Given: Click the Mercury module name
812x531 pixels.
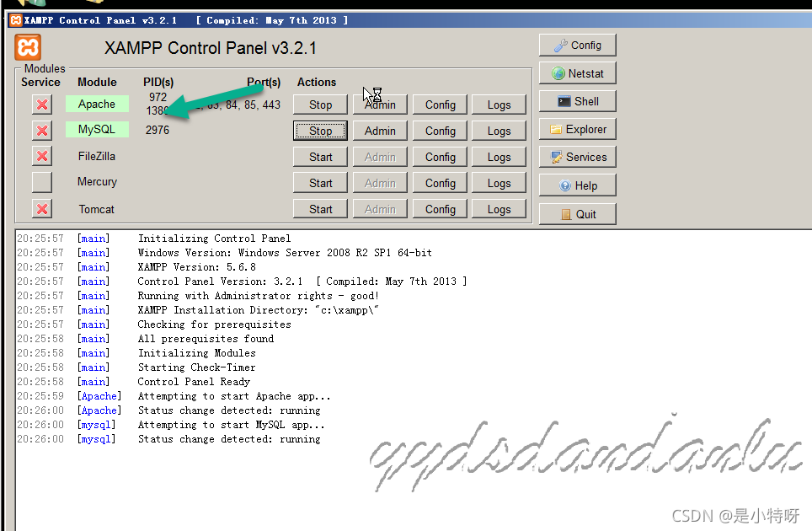Looking at the screenshot, I should tap(97, 182).
